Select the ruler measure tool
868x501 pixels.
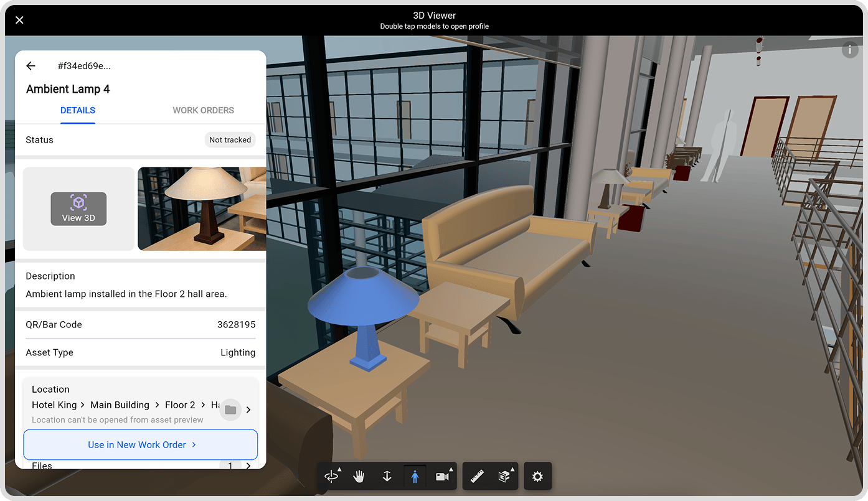tap(478, 477)
